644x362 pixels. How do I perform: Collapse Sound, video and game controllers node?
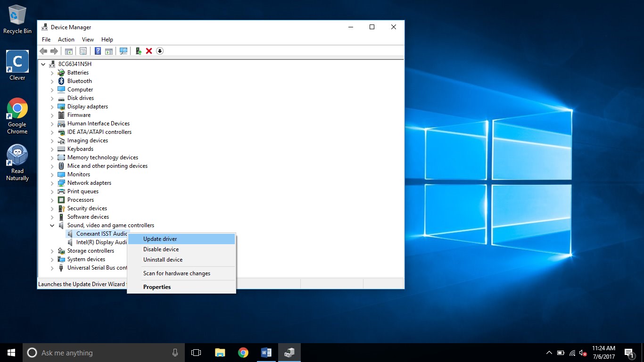click(x=52, y=225)
